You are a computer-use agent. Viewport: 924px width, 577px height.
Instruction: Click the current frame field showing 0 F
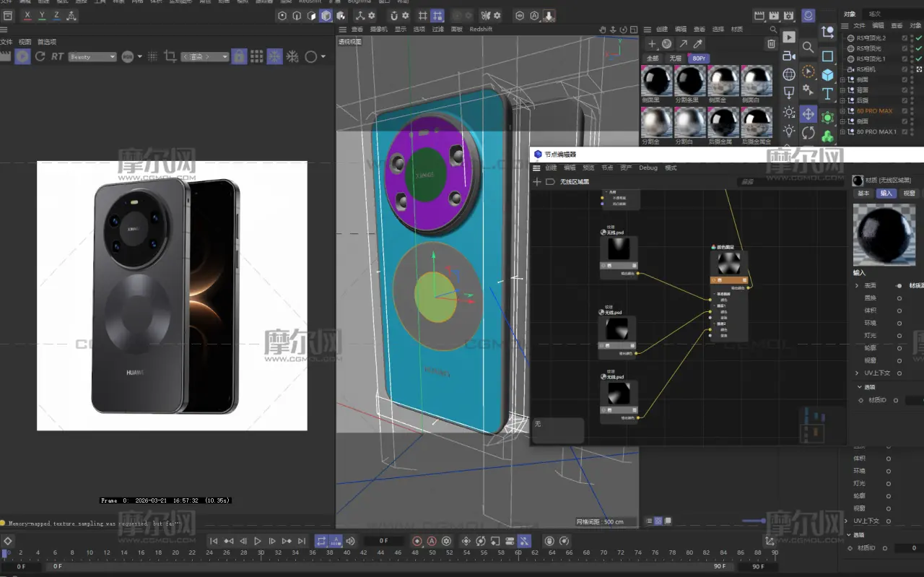point(383,541)
